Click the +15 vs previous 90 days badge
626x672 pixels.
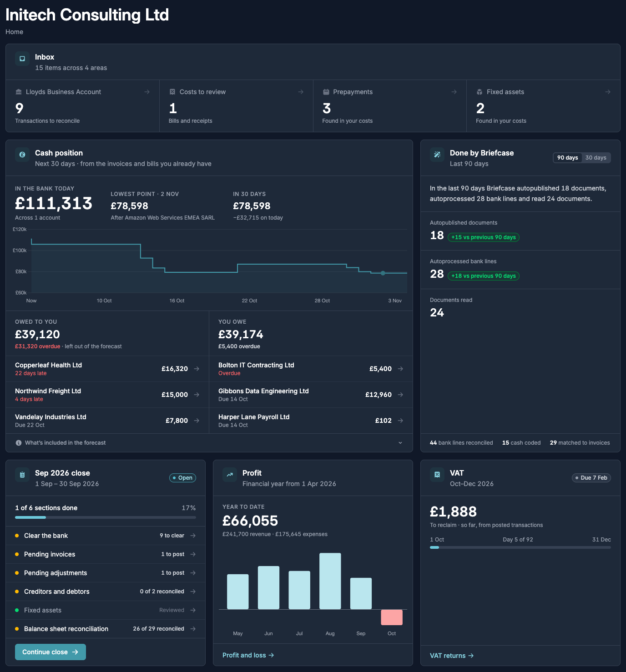click(484, 237)
